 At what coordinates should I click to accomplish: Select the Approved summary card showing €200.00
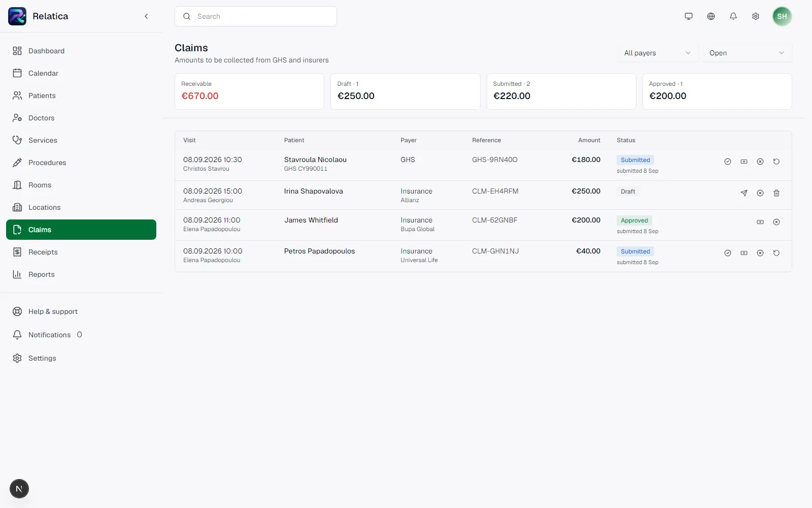point(717,91)
